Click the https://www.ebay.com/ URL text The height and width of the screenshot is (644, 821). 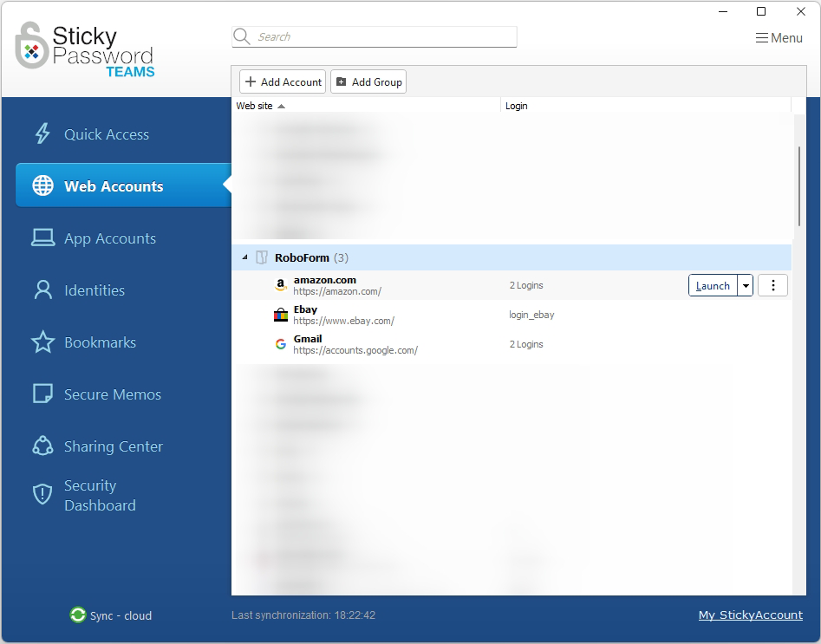343,321
